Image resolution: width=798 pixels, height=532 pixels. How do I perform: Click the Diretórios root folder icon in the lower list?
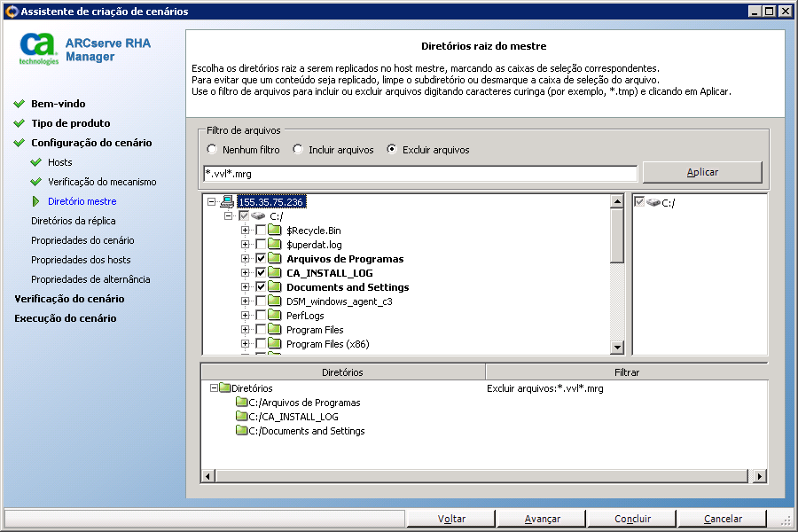coord(225,388)
